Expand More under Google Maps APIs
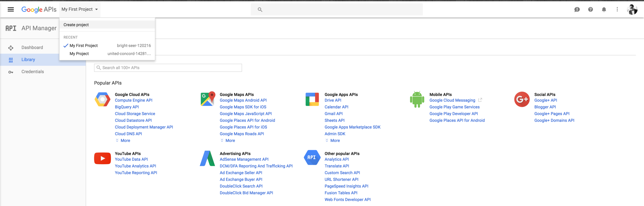Screen dimensions: 644x206 coord(228,140)
